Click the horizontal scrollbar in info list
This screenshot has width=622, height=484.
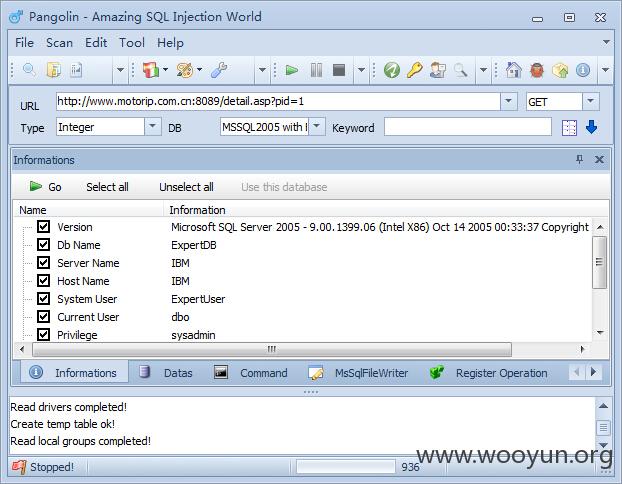tap(272, 350)
